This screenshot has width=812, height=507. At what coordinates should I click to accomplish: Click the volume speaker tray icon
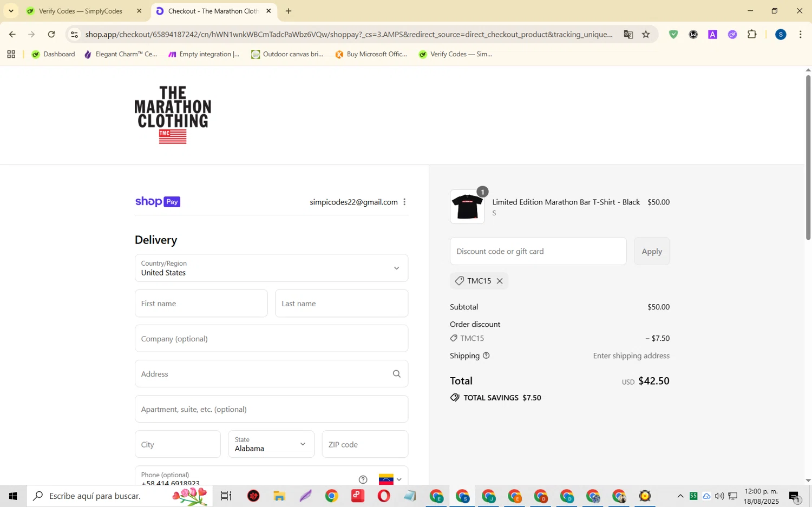point(719,496)
